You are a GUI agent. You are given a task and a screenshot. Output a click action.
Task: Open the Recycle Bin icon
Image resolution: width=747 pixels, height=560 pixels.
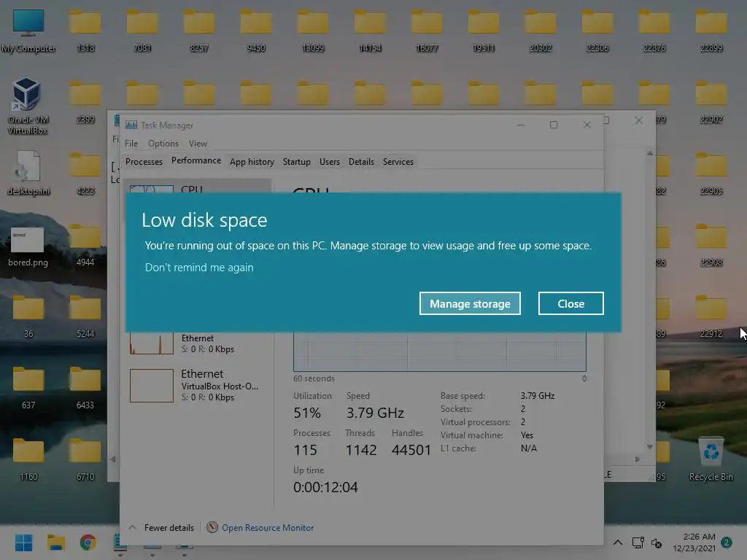click(x=711, y=459)
